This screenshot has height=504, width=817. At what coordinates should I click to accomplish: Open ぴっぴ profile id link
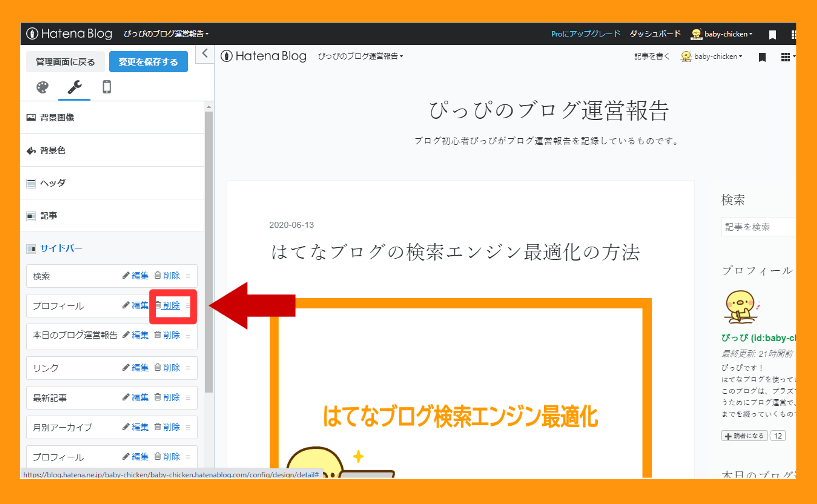(x=759, y=338)
